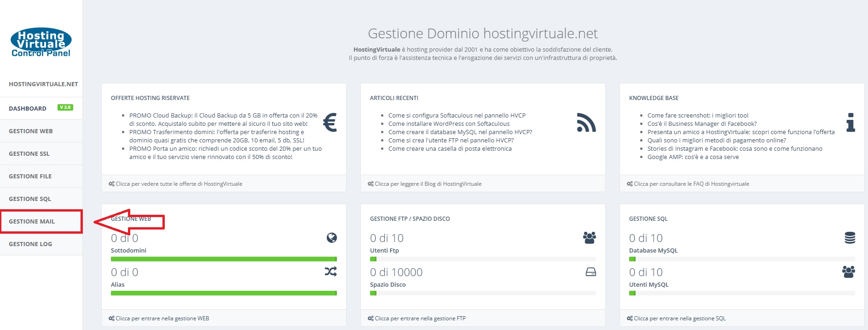The image size is (868, 330).
Task: Click gears icon in gestione FTP footer
Action: (x=370, y=318)
